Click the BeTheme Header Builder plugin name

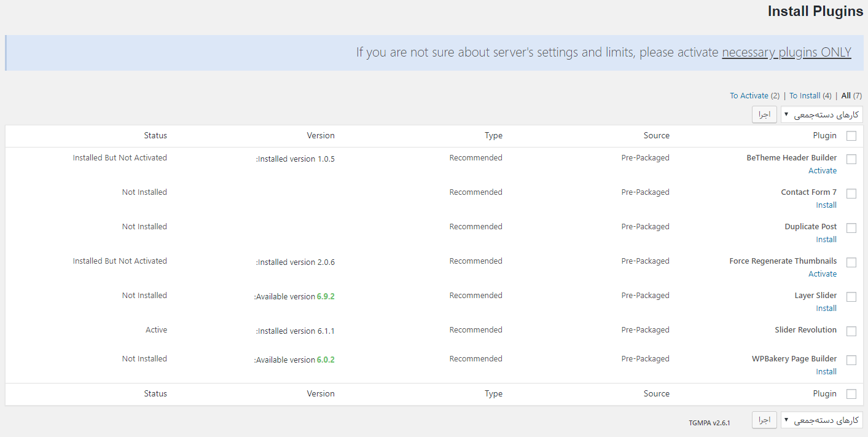point(792,158)
